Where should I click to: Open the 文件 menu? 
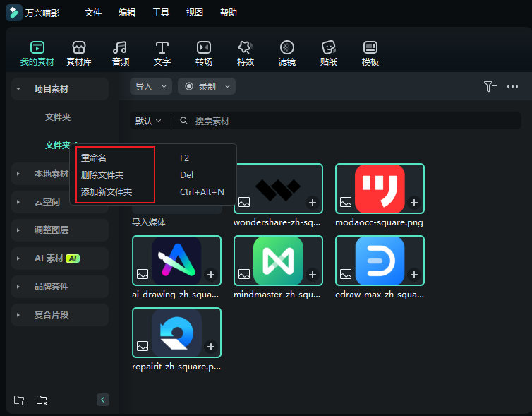[x=93, y=13]
